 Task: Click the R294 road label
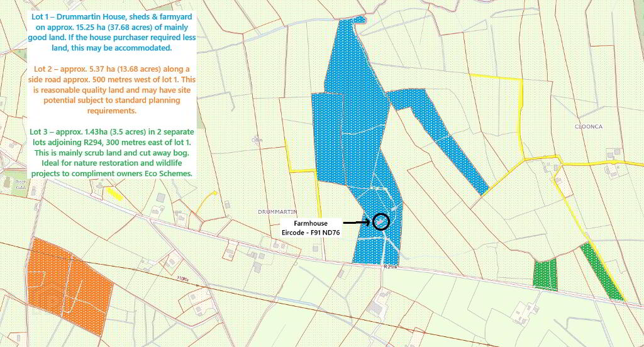pyautogui.click(x=391, y=267)
